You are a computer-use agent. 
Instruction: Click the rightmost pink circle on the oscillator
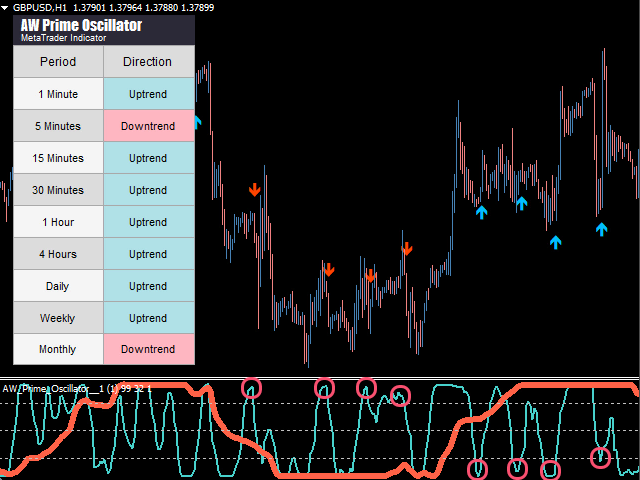pos(600,458)
